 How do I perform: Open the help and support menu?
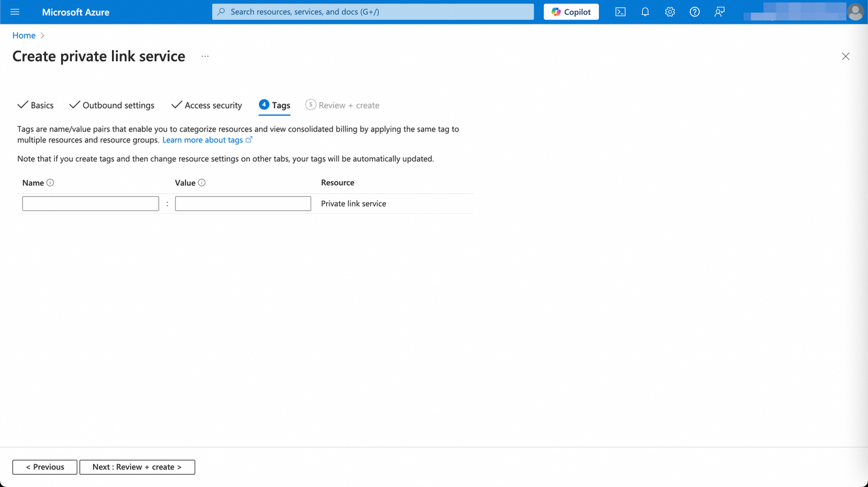[694, 12]
